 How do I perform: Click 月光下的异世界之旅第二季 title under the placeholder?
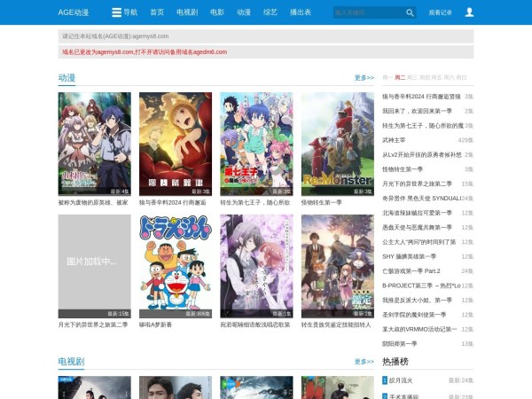(x=93, y=325)
